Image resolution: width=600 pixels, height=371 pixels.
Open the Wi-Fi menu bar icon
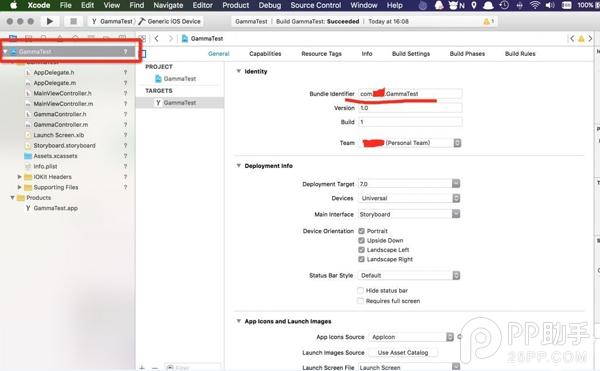pyautogui.click(x=535, y=5)
